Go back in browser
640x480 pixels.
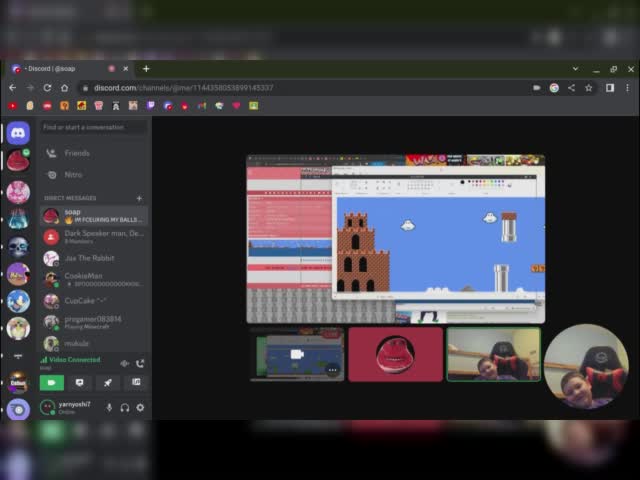[13, 88]
